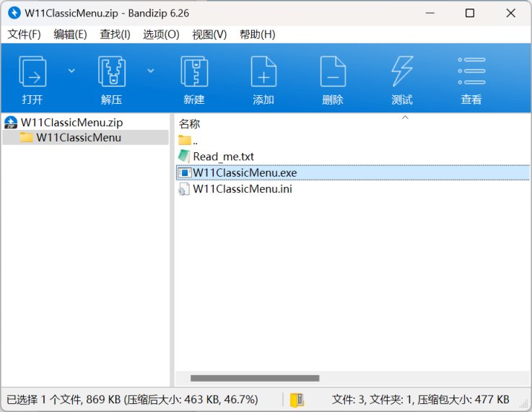
Task: Click the W11ClassicMenu.exe application icon
Action: click(x=184, y=172)
